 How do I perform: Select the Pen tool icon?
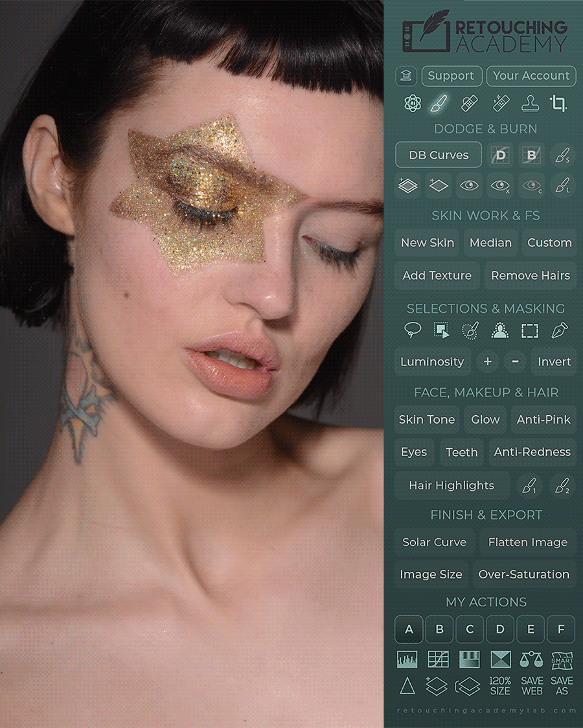[558, 330]
